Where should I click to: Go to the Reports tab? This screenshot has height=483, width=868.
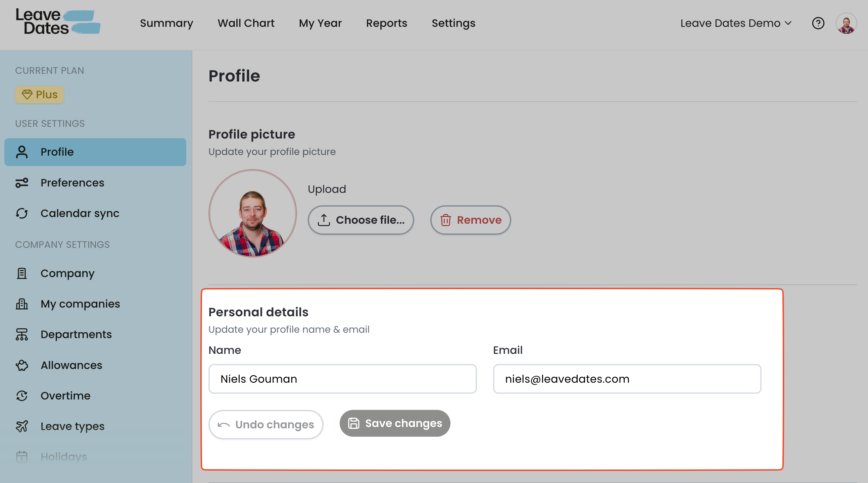pos(386,23)
